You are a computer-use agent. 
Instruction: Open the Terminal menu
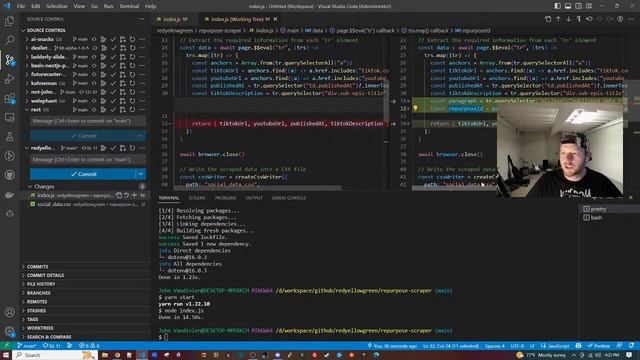point(129,6)
